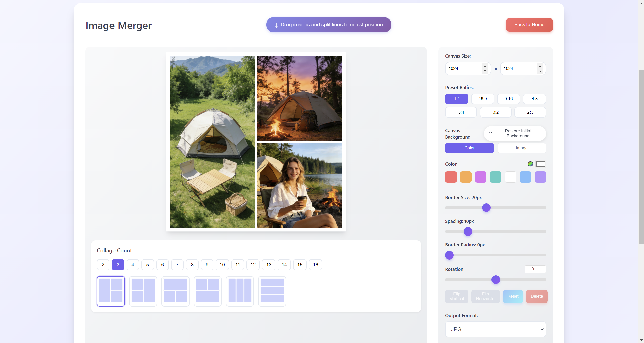
Task: Open the color wheel picker
Action: tap(530, 164)
